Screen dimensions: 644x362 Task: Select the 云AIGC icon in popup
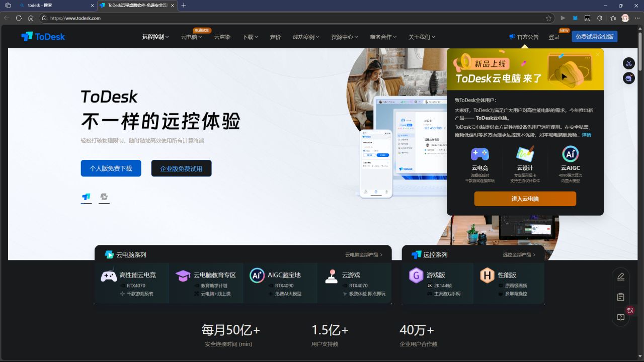[x=570, y=154]
